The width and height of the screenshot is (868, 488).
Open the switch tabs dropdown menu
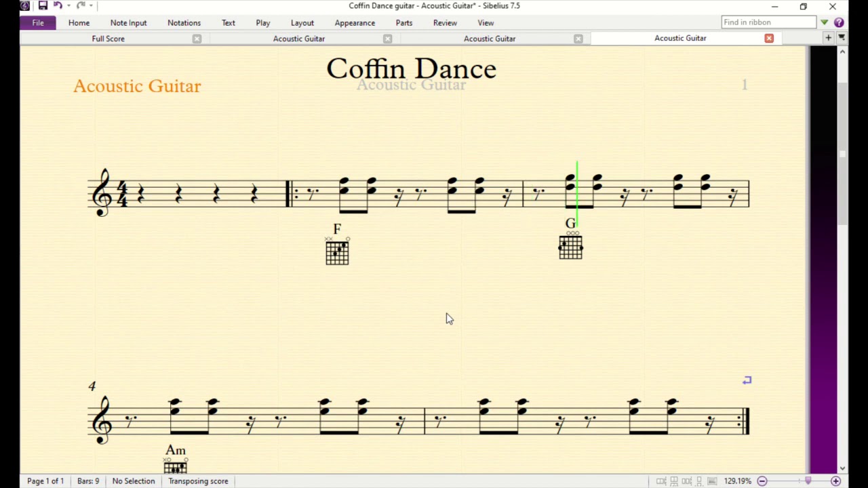click(840, 39)
